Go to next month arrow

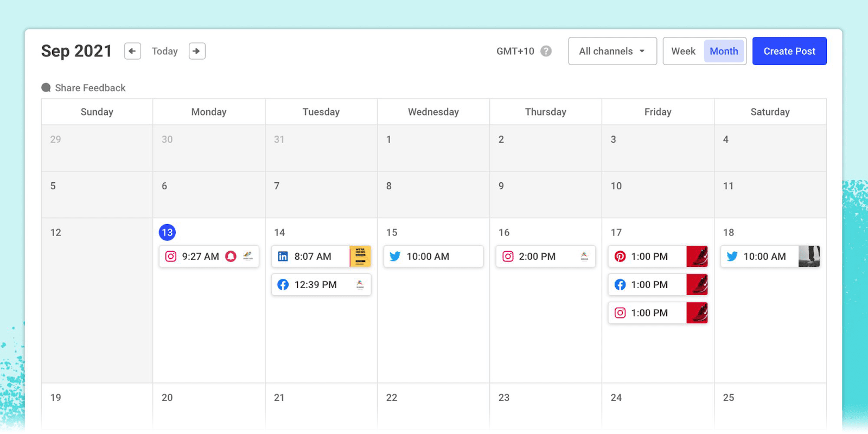coord(197,51)
